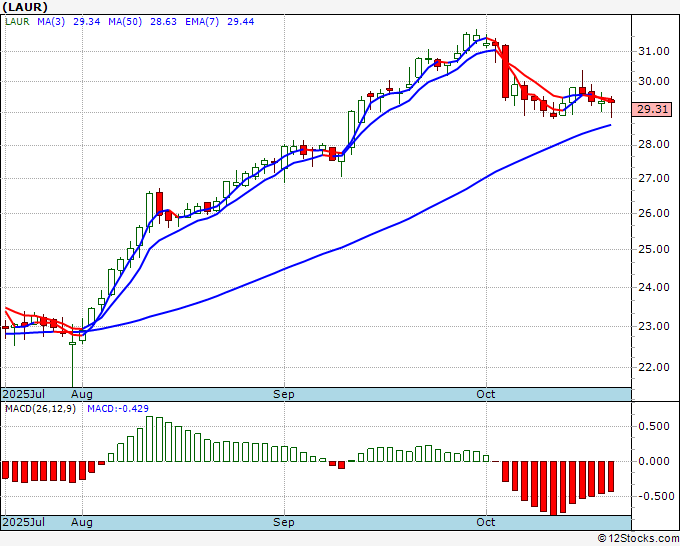
Task: Click the MA(3) value 29.34
Action: pyautogui.click(x=86, y=22)
